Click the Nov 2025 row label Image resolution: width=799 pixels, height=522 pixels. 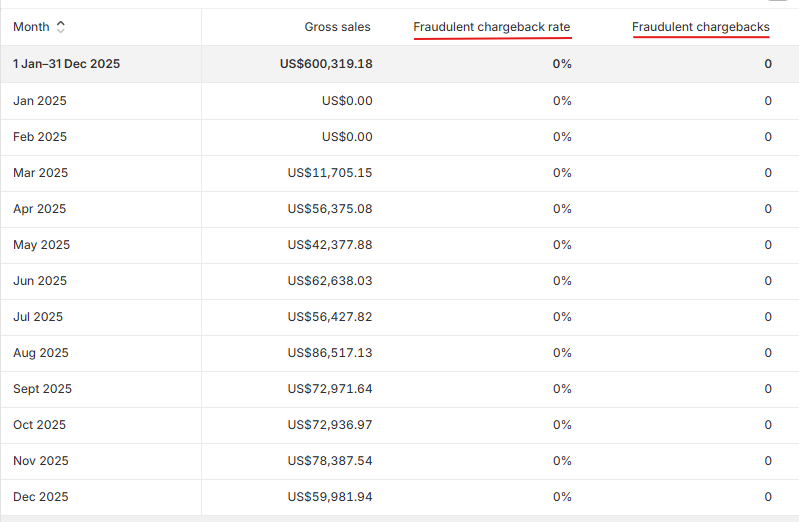click(40, 461)
